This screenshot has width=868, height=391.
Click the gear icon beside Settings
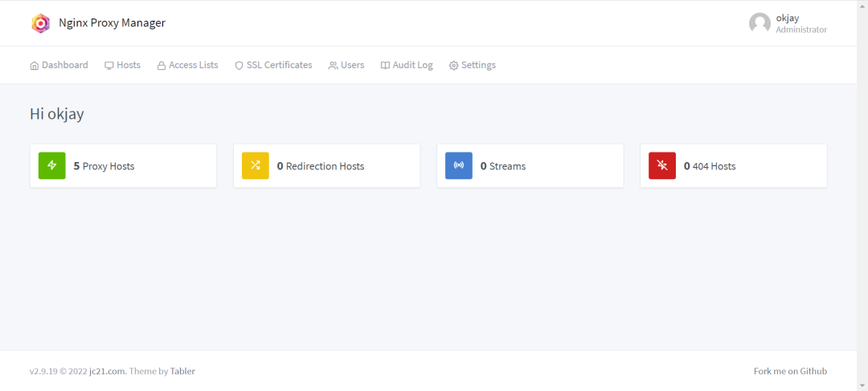[453, 65]
